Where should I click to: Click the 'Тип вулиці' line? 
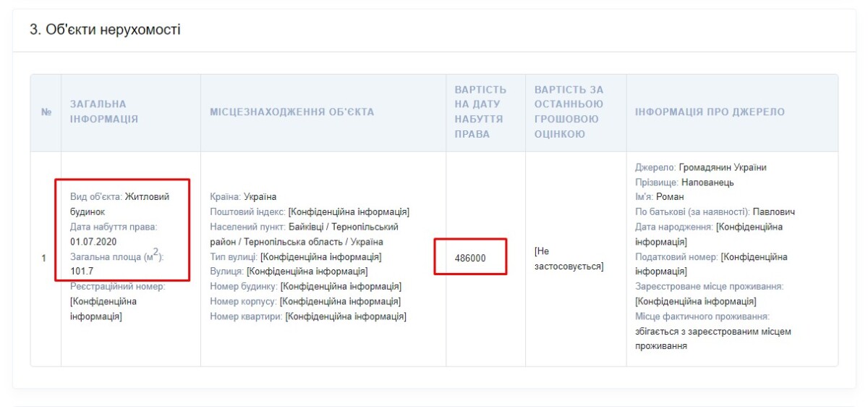pos(296,257)
